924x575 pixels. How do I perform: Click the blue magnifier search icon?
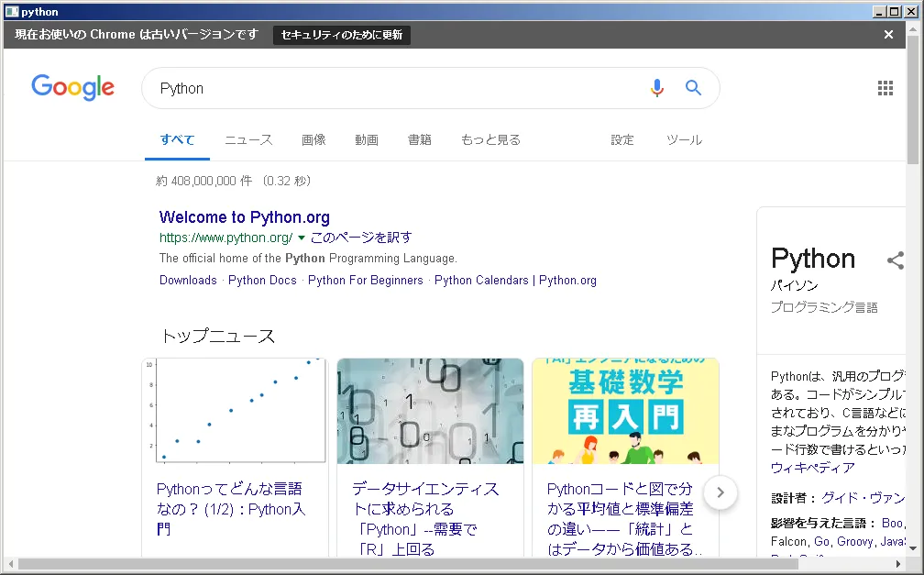tap(693, 88)
